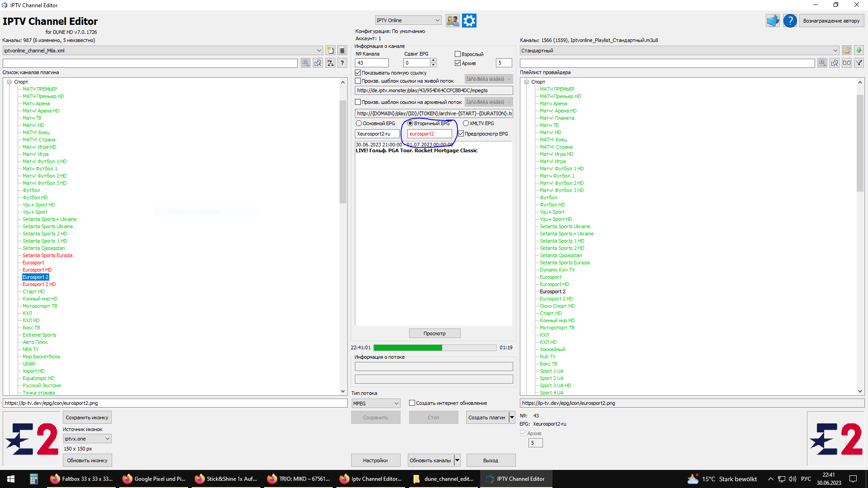Open the accounts manager icon with two people
868x488 pixels.
click(x=453, y=20)
